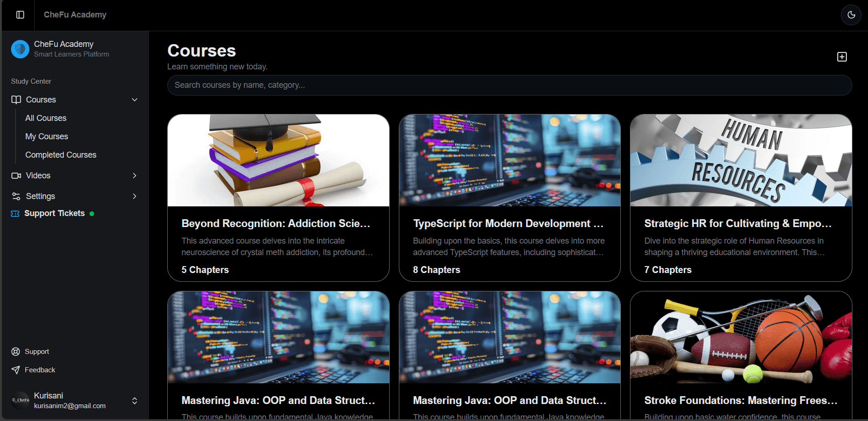Click the add new course plus icon

pyautogui.click(x=842, y=57)
